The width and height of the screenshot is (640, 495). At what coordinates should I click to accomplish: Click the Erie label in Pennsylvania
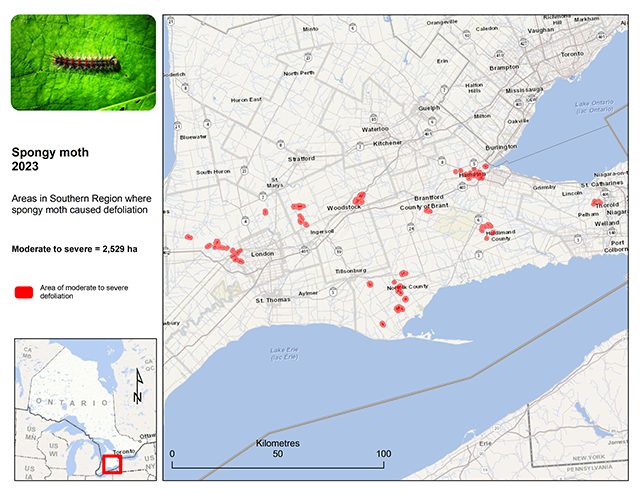coord(485,443)
